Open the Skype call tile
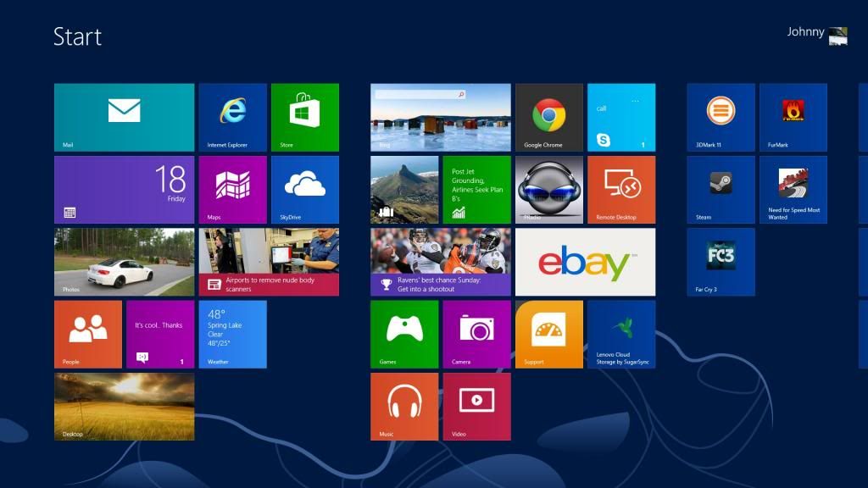 point(621,117)
